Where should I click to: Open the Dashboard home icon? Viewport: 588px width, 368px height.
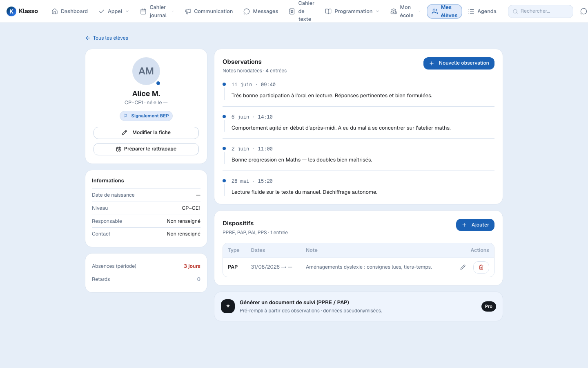pos(55,11)
